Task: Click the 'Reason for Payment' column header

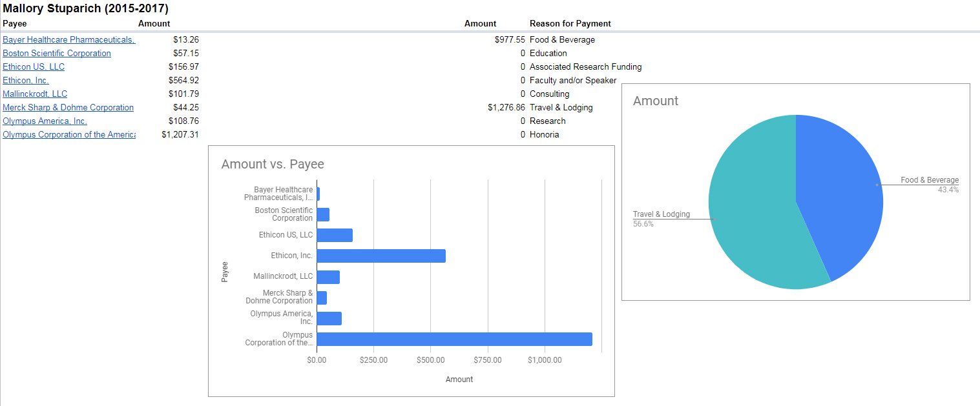Action: coord(570,24)
